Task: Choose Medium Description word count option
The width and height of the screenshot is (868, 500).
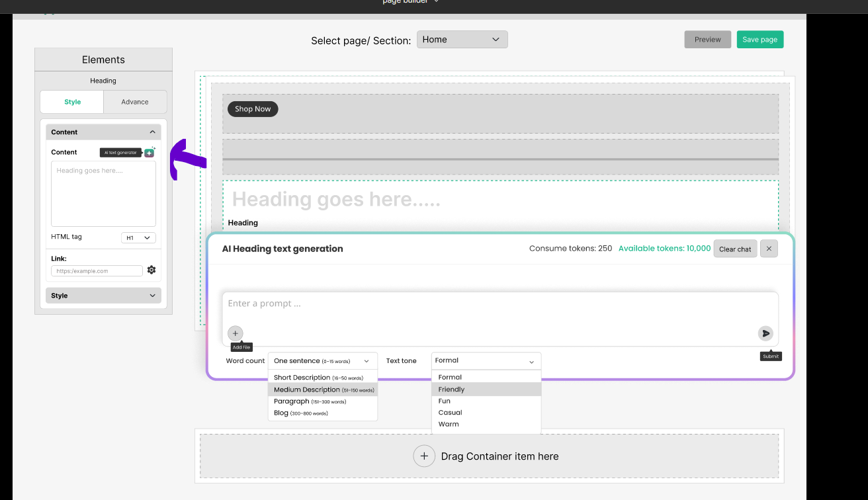Action: click(x=323, y=390)
